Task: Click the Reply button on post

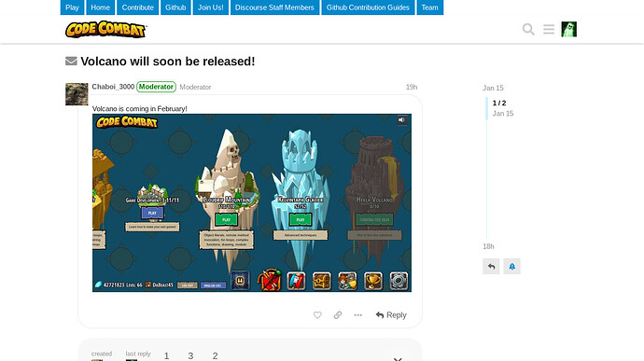Action: pyautogui.click(x=391, y=315)
